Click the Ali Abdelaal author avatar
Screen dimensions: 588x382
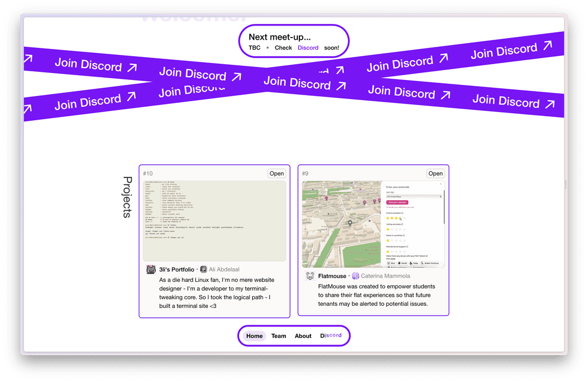coord(204,269)
